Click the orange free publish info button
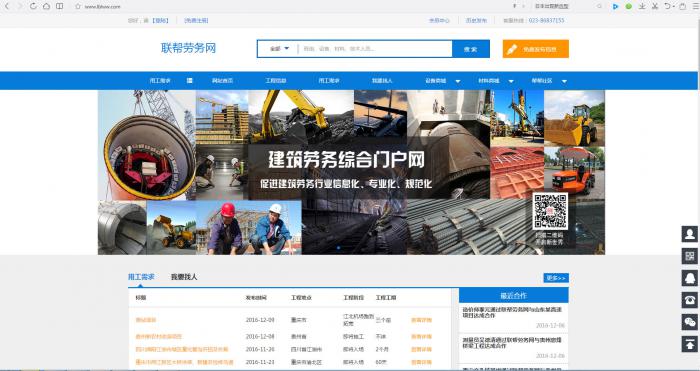Screen dimensions: 700x371 (536, 49)
